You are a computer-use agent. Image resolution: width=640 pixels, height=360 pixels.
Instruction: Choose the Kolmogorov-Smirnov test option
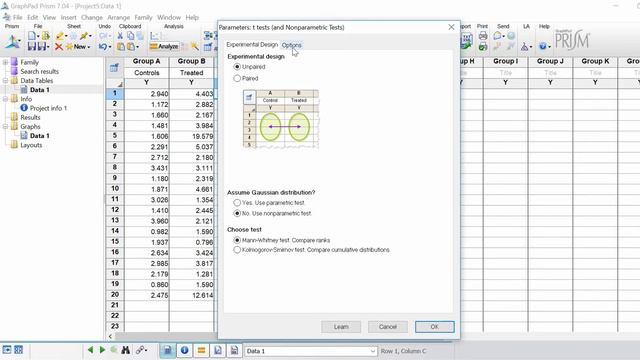(x=237, y=249)
